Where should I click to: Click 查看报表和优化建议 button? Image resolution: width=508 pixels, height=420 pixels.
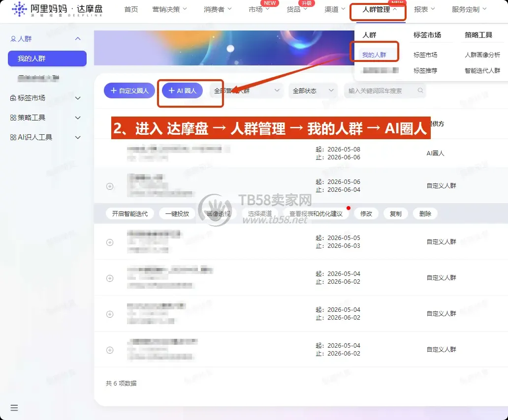coord(316,213)
